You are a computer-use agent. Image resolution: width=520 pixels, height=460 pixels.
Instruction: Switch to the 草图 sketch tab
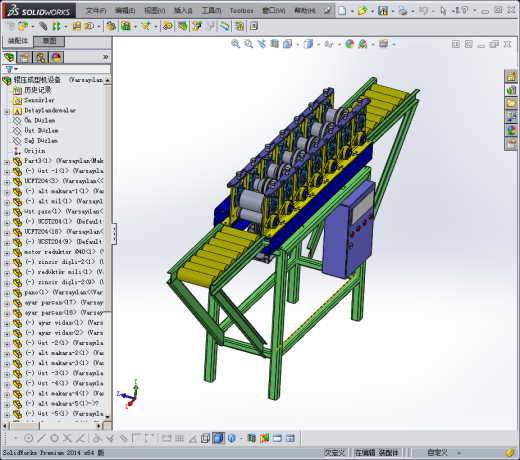click(x=49, y=41)
